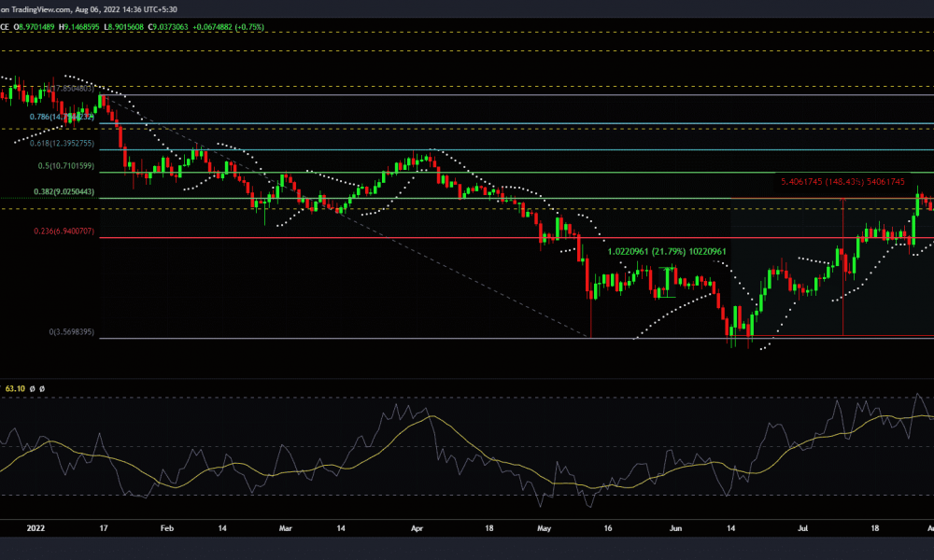The height and width of the screenshot is (560, 934).
Task: Click the open price value O8.9701489
Action: click(34, 27)
